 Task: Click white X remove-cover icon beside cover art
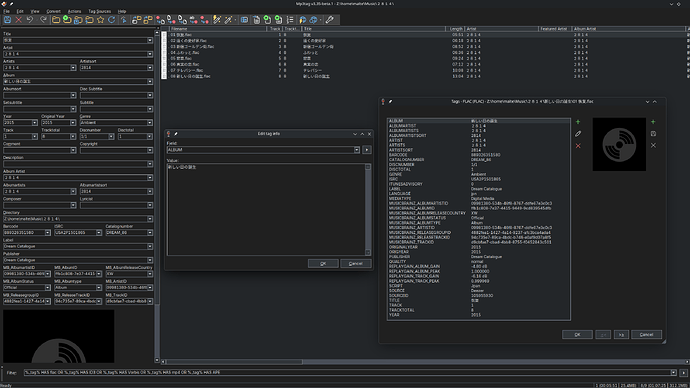653,145
